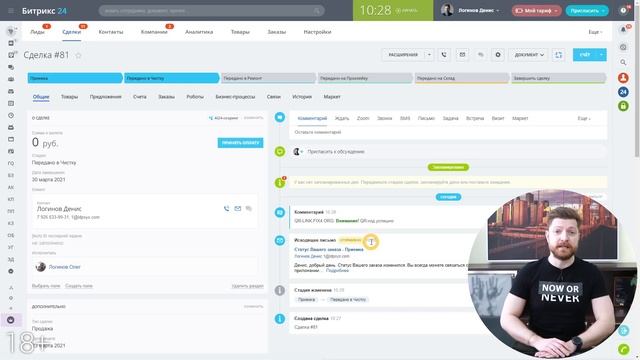Image resolution: width=640 pixels, height=360 pixels.
Task: Click the magnifier search icon in the right panel
Action: [x=623, y=62]
